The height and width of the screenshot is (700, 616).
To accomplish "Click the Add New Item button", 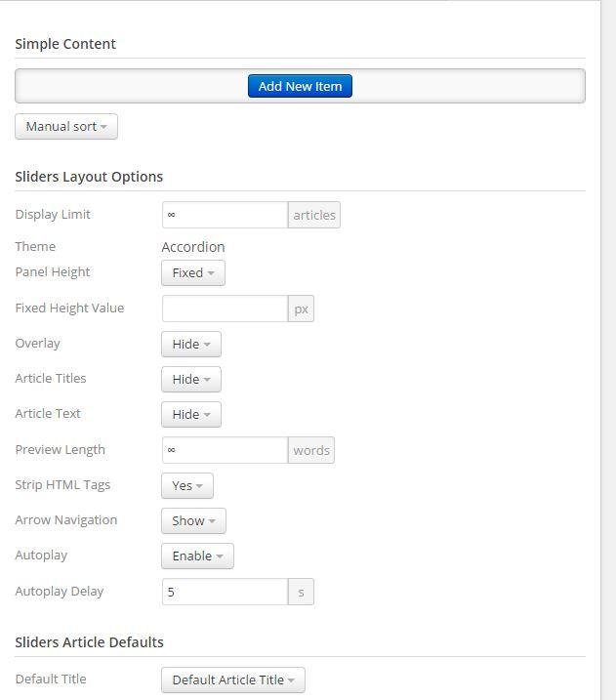I will click(300, 86).
